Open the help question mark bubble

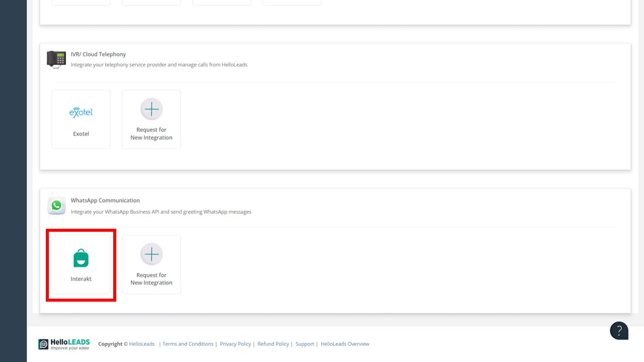click(619, 330)
